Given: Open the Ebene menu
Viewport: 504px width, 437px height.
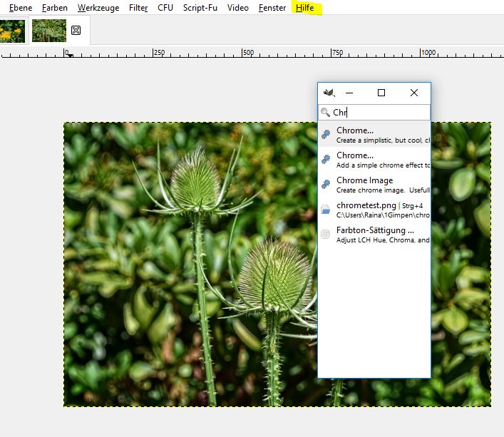Looking at the screenshot, I should 21,8.
